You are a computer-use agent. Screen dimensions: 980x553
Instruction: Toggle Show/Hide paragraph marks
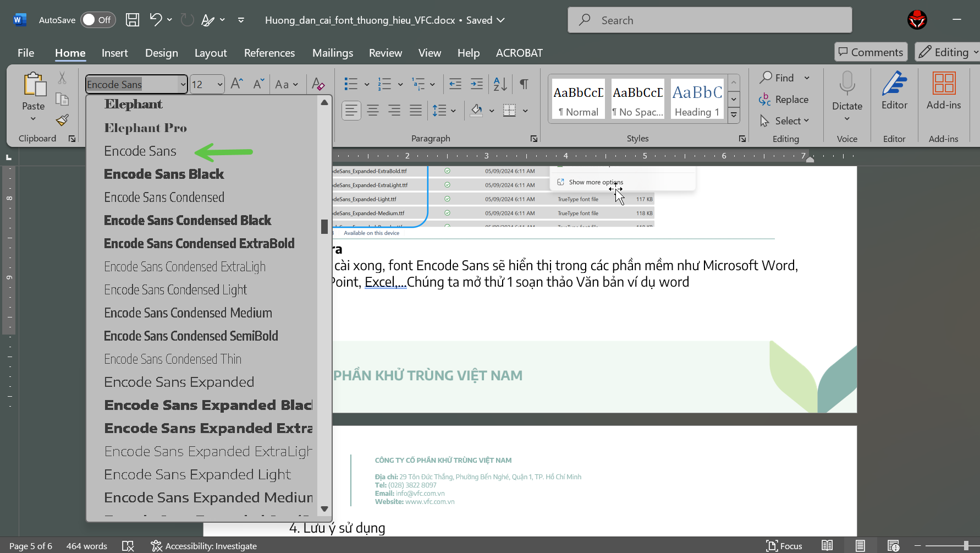pos(524,84)
